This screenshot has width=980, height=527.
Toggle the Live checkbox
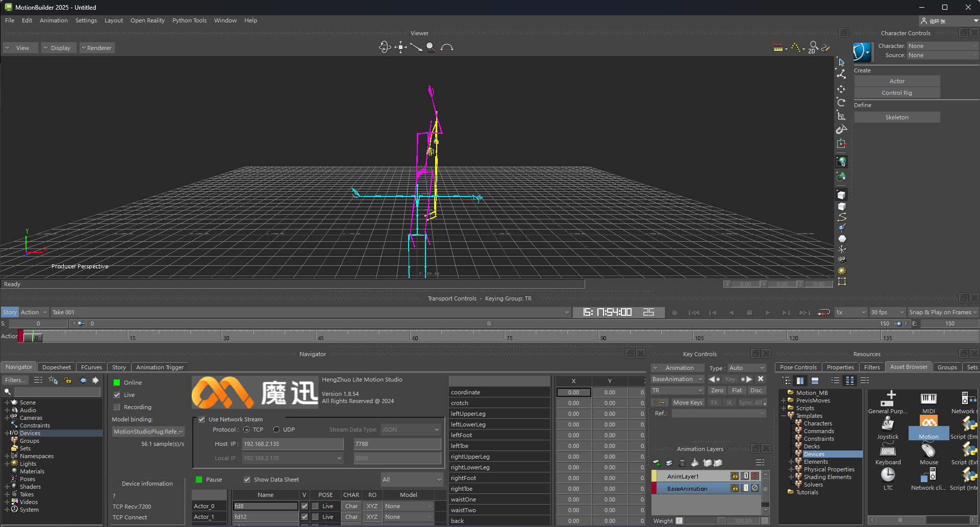[117, 395]
